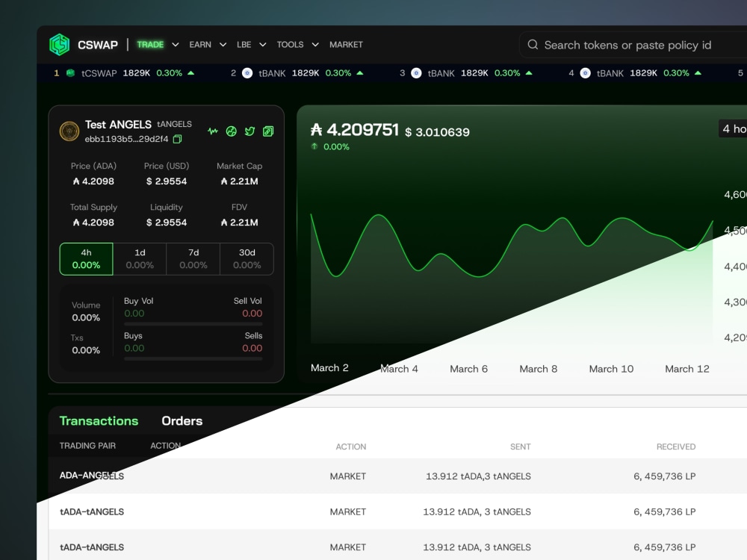Click the CSWAP hexagon logo
The height and width of the screenshot is (560, 747).
(60, 45)
